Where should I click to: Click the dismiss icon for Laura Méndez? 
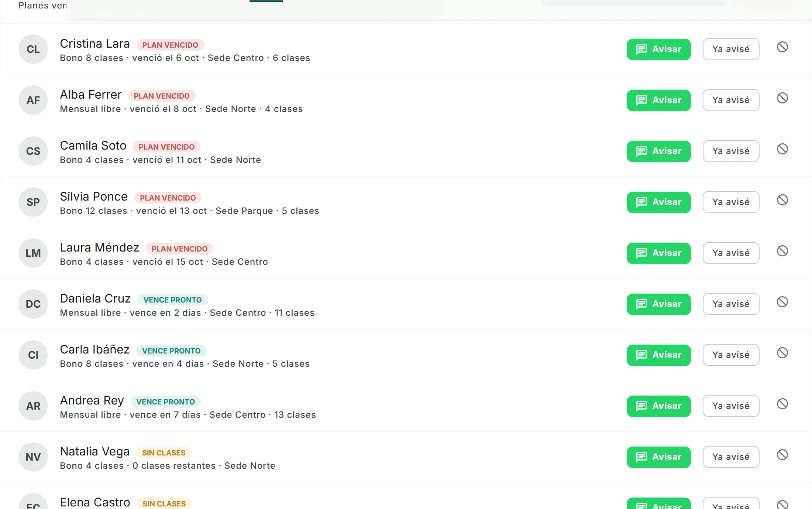point(782,251)
